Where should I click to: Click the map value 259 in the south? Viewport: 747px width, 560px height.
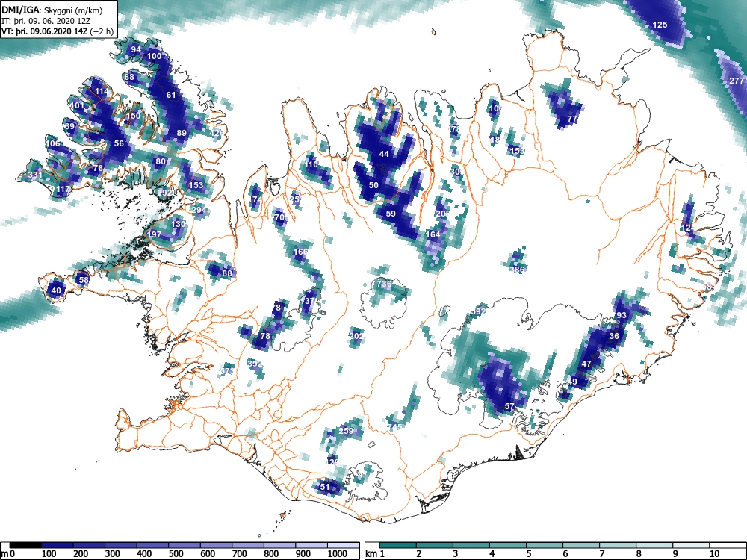pyautogui.click(x=347, y=431)
